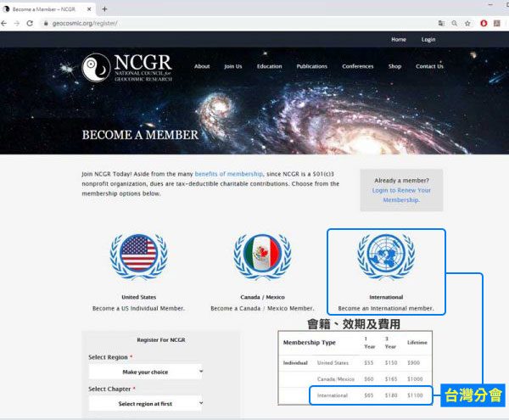This screenshot has height=420, width=509.
Task: Click the 'Canada/Mexico' table row label
Action: 336,378
